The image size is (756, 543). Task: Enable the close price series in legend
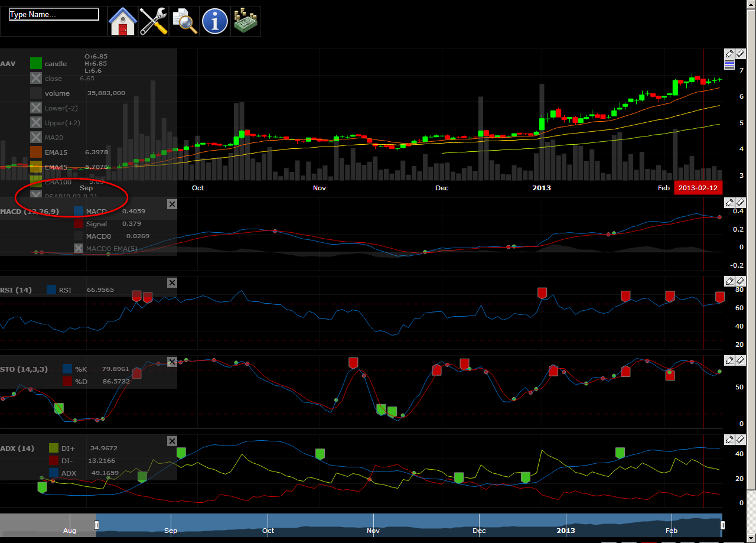point(36,78)
